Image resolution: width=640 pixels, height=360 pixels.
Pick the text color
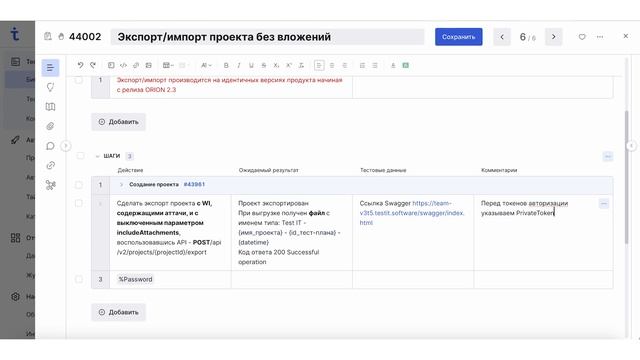pyautogui.click(x=393, y=65)
